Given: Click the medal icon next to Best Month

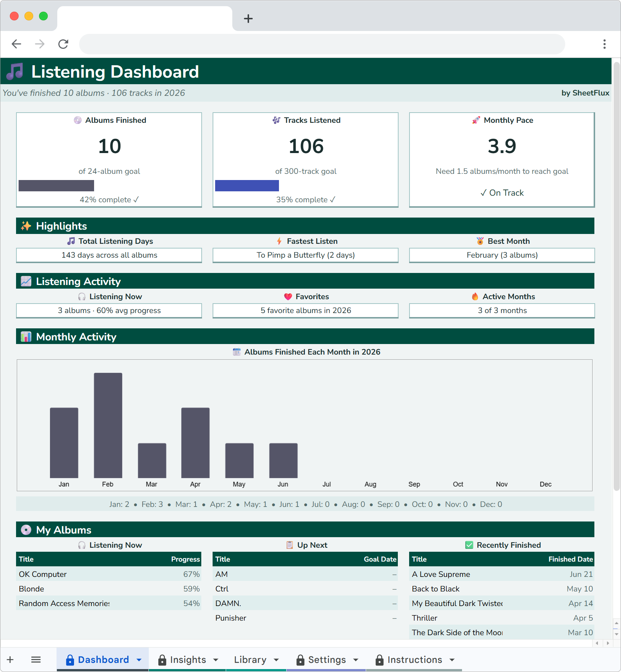Looking at the screenshot, I should point(479,241).
